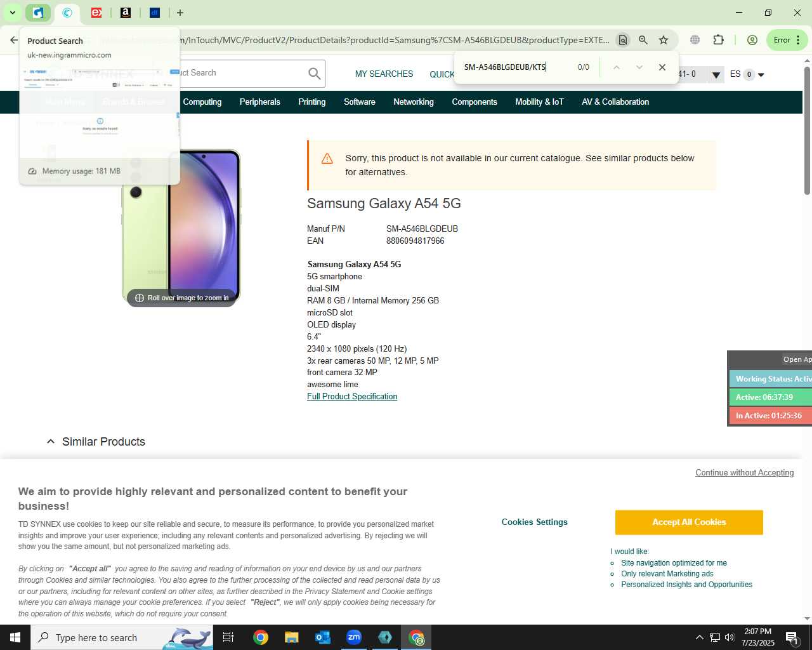Click the page vertical scrollbar
The image size is (812, 650).
tap(807, 130)
